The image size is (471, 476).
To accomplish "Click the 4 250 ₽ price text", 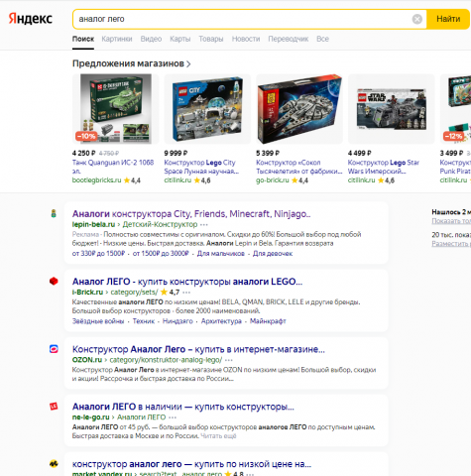I will click(x=84, y=153).
